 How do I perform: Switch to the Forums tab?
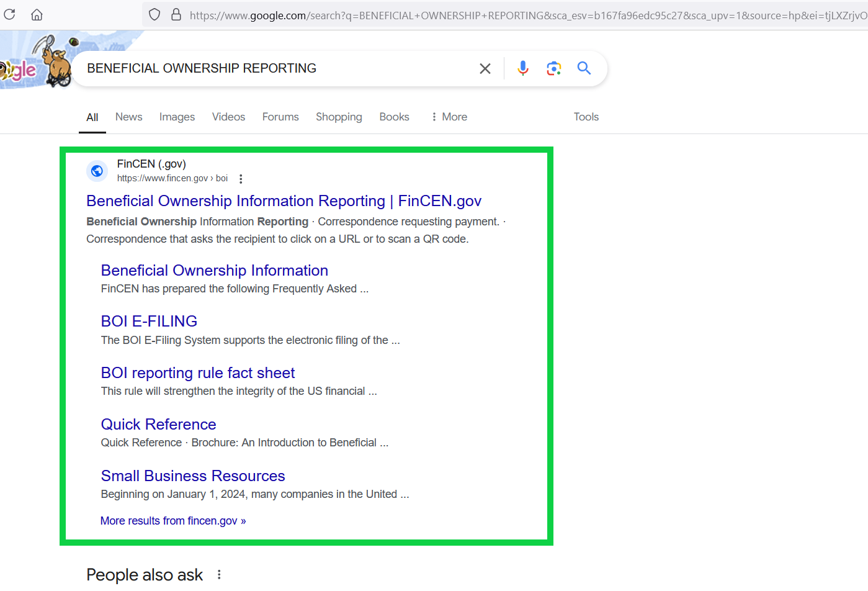(x=280, y=117)
